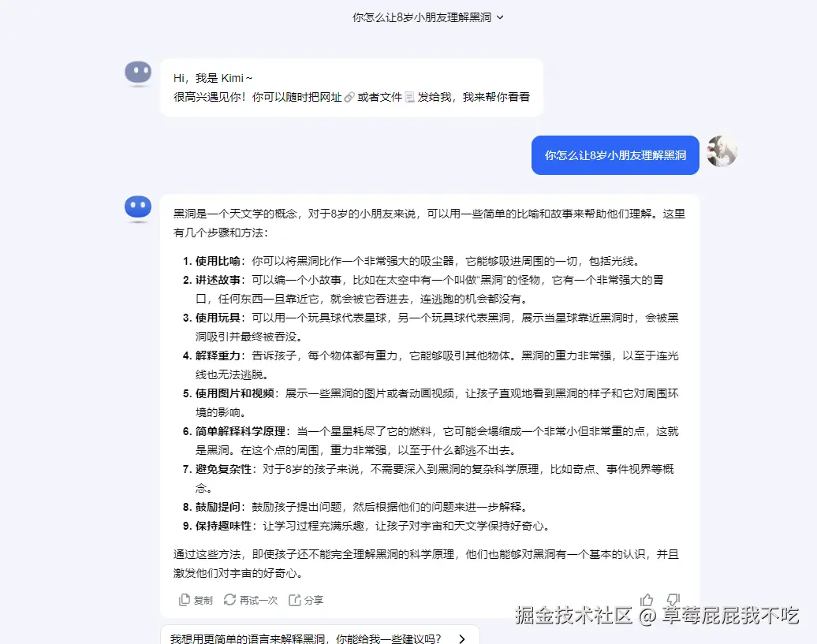The image size is (817, 644).
Task: Expand the conversation title dropdown chevron
Action: pos(500,17)
